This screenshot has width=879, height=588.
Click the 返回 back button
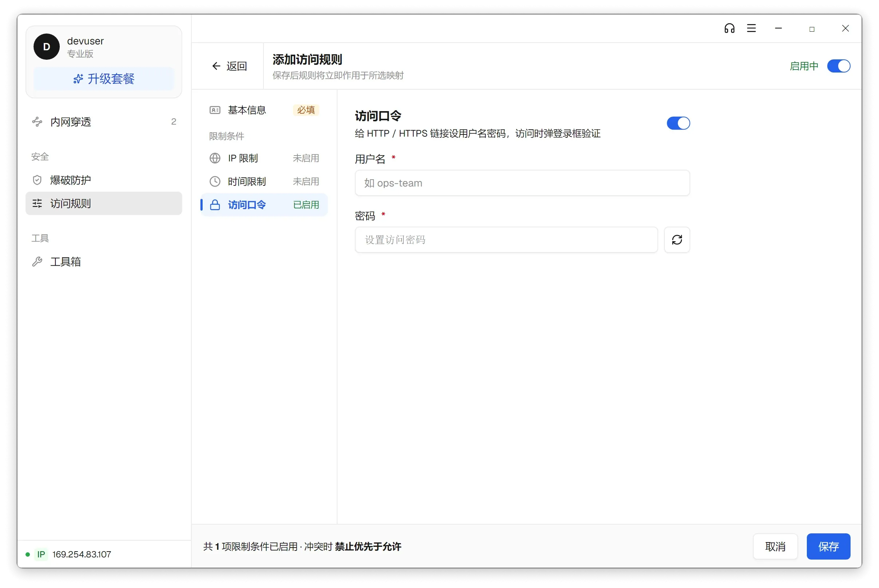click(229, 66)
